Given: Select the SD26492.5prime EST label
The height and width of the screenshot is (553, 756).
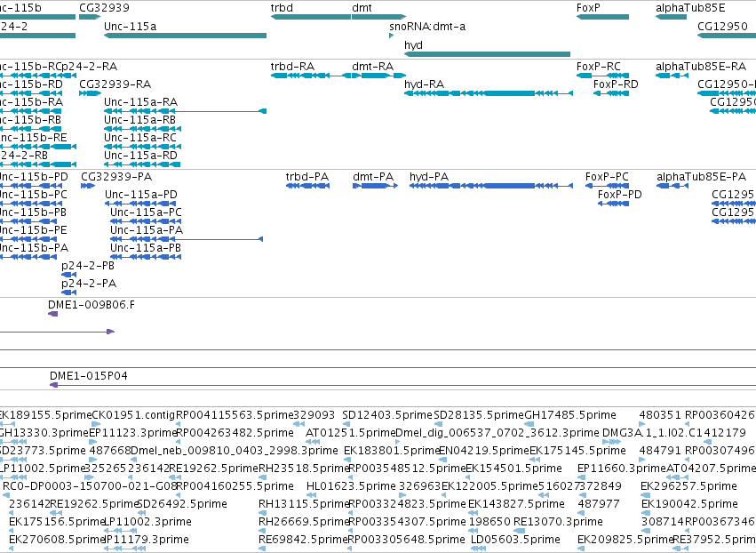Looking at the screenshot, I should click(182, 504).
